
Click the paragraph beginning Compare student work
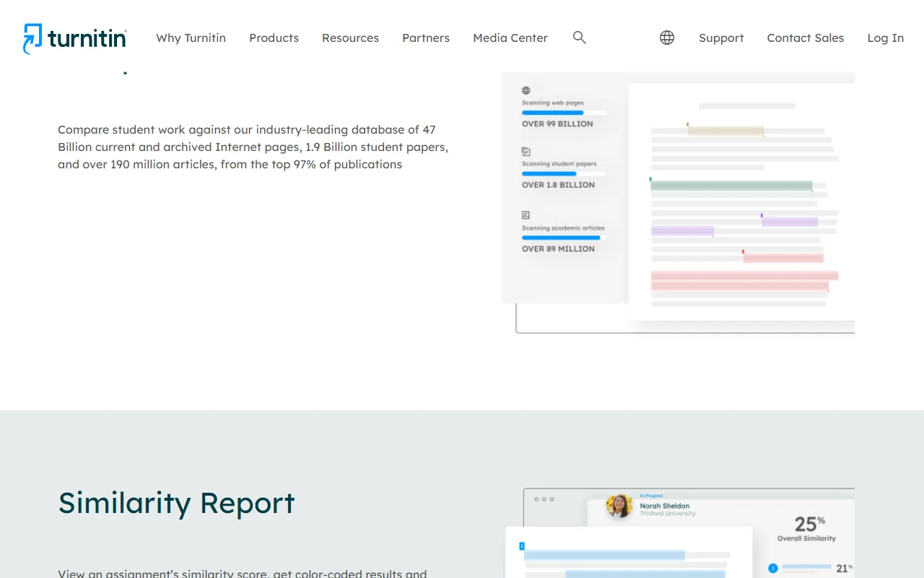(253, 147)
